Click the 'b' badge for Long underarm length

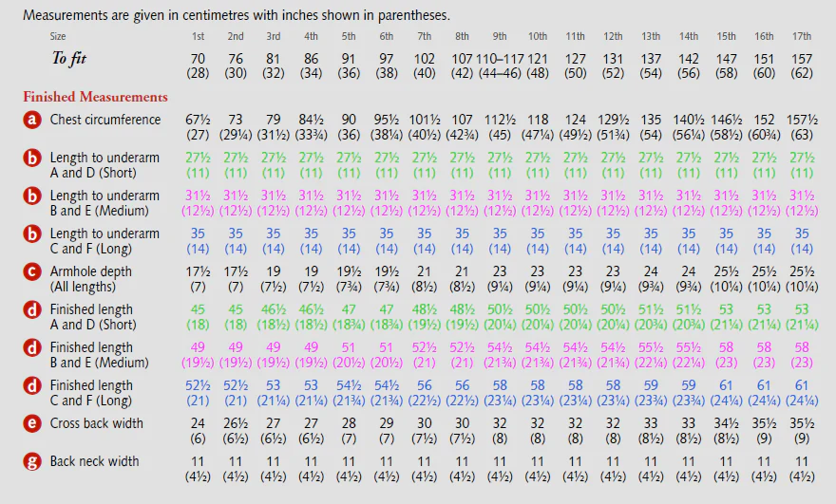(x=33, y=234)
